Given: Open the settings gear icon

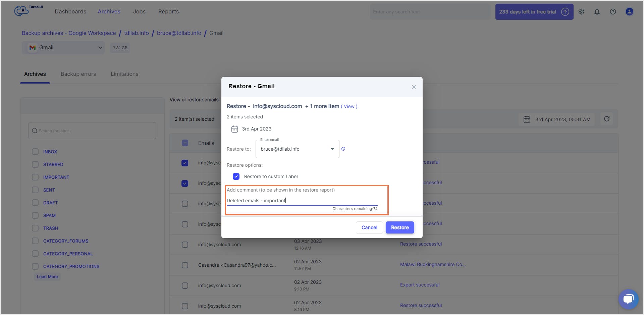Looking at the screenshot, I should [x=581, y=12].
